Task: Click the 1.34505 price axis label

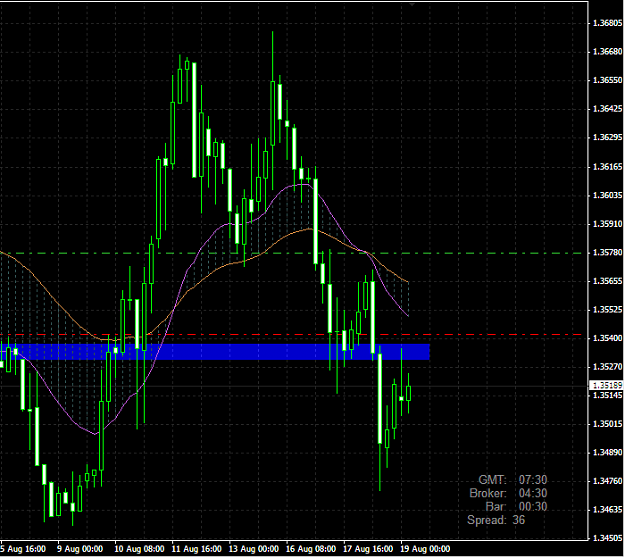Action: (607, 538)
